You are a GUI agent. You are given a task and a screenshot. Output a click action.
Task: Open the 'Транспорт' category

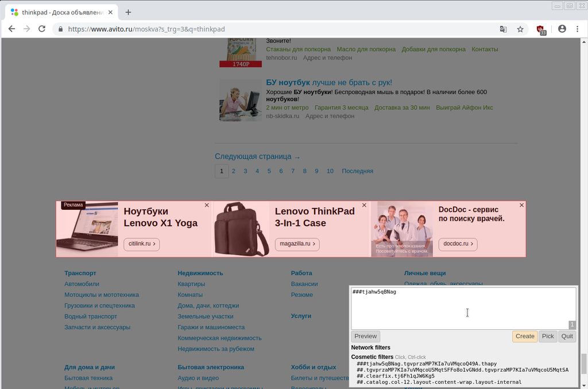coord(80,273)
